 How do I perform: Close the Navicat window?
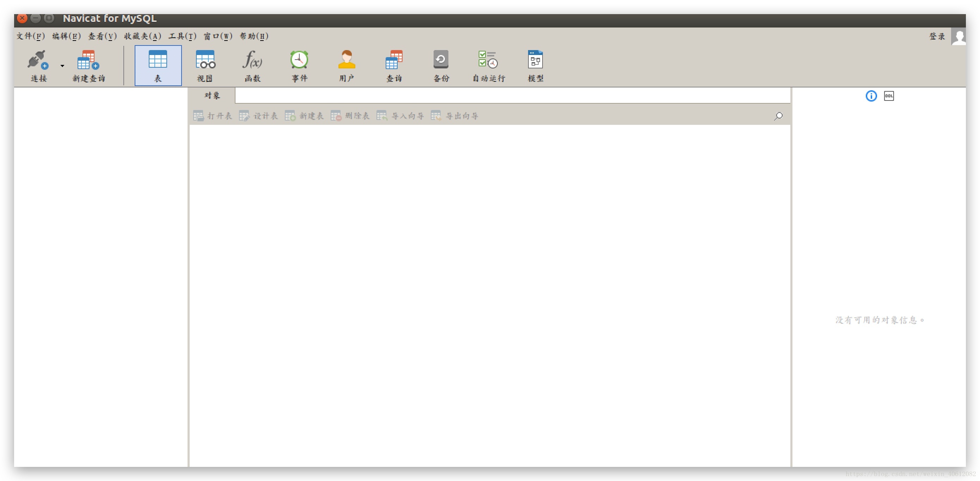23,18
